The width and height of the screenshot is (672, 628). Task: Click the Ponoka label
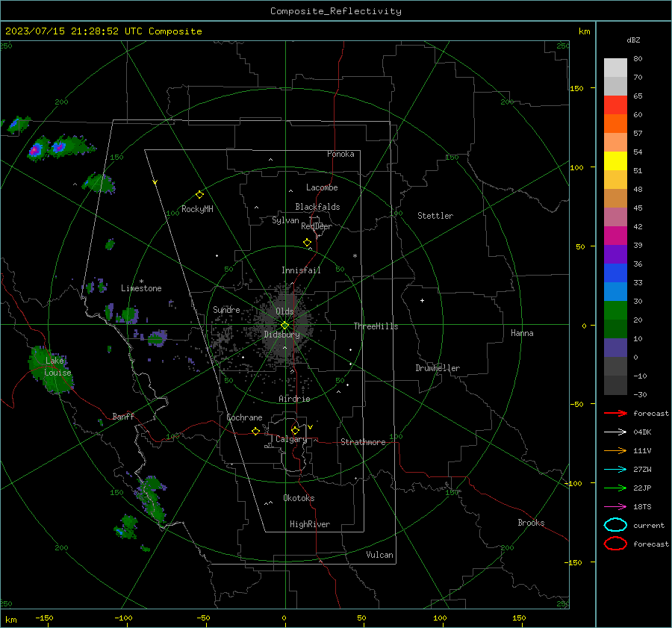340,154
